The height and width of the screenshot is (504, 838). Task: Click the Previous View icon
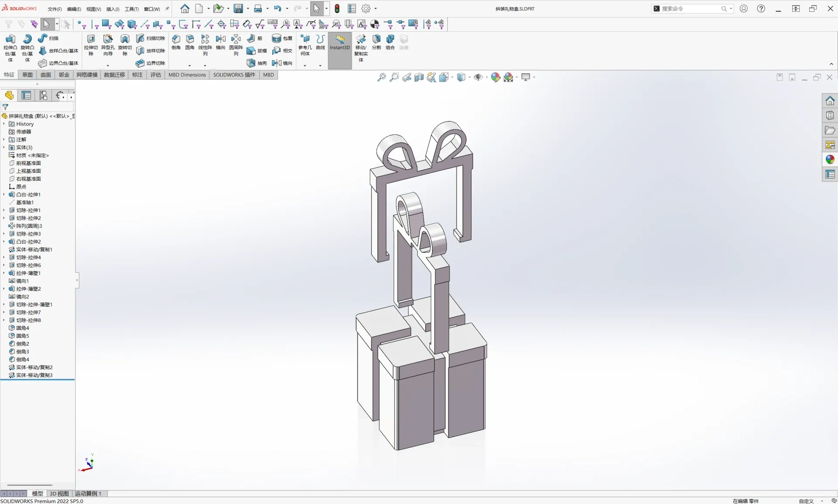407,77
